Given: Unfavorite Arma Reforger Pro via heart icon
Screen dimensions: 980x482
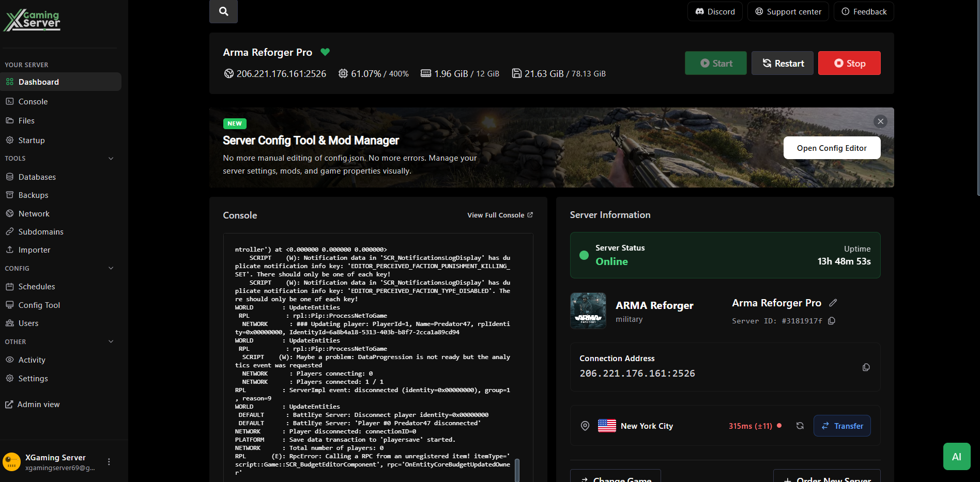Looking at the screenshot, I should 325,52.
